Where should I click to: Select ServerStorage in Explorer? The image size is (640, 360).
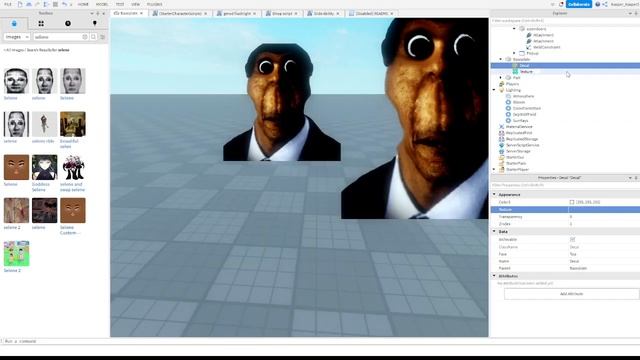point(518,151)
